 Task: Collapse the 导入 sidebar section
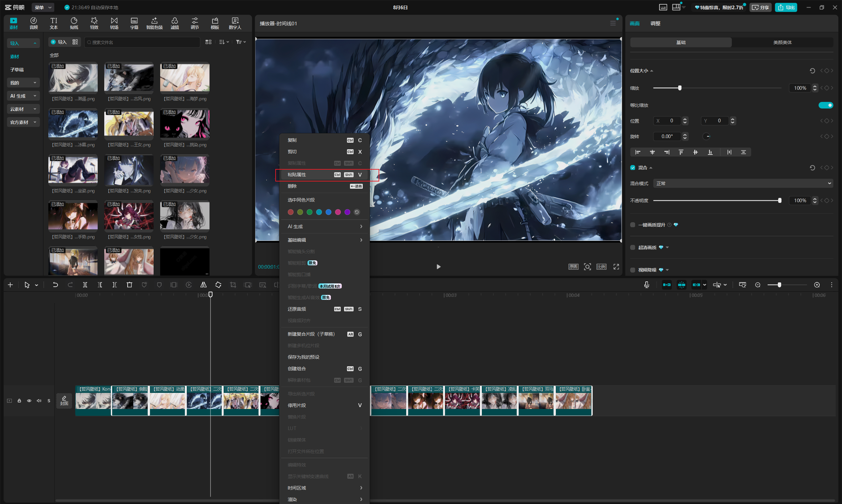pos(23,43)
